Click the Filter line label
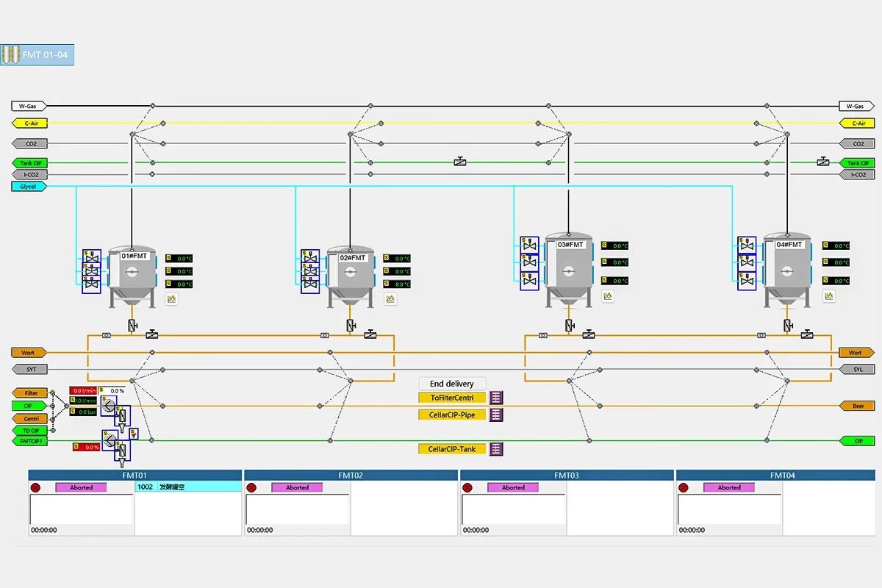Image resolution: width=882 pixels, height=588 pixels. (29, 393)
